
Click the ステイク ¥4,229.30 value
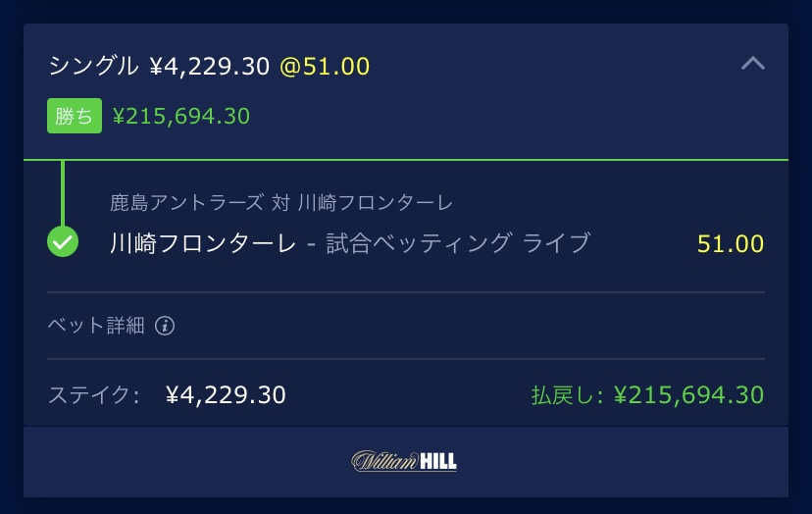226,395
